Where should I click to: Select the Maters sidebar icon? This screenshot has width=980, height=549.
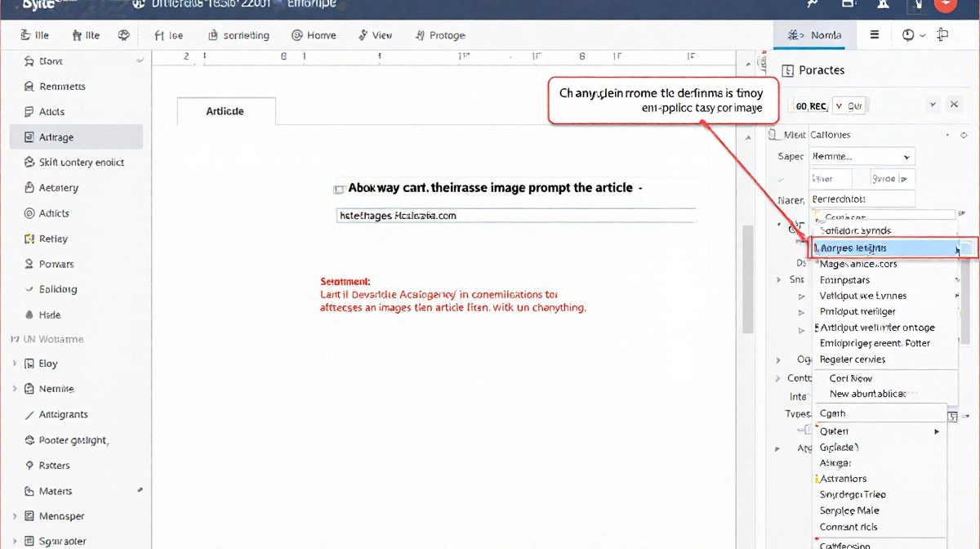tap(28, 490)
